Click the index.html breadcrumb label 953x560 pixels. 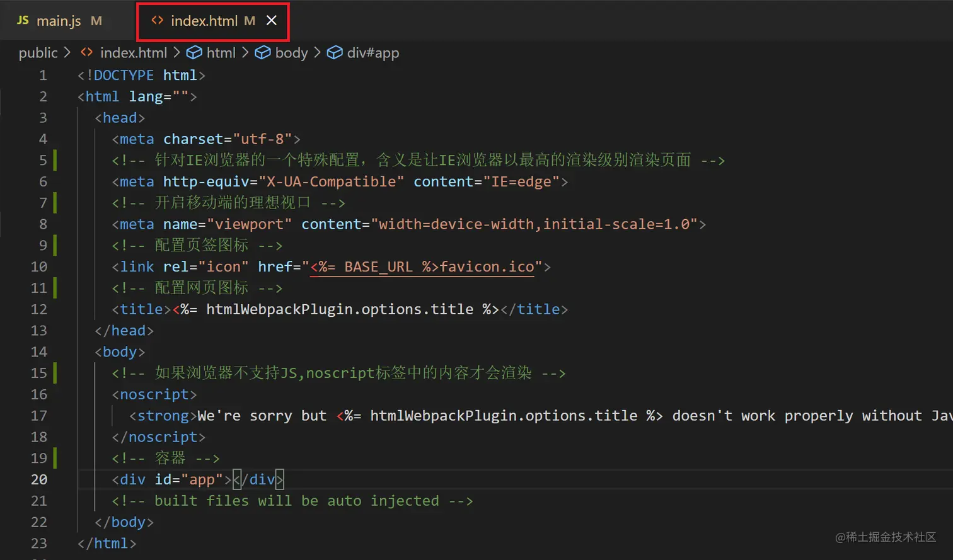[x=133, y=53]
